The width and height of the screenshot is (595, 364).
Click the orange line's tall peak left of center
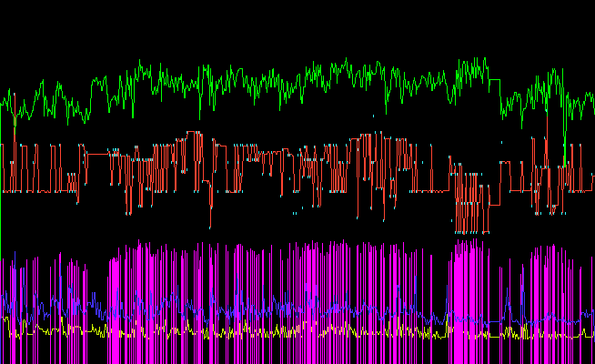193,135
